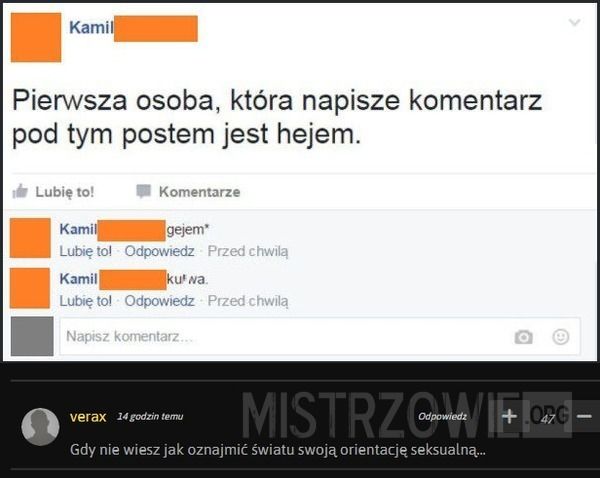
Task: Open the emoji smiley picker
Action: point(561,337)
